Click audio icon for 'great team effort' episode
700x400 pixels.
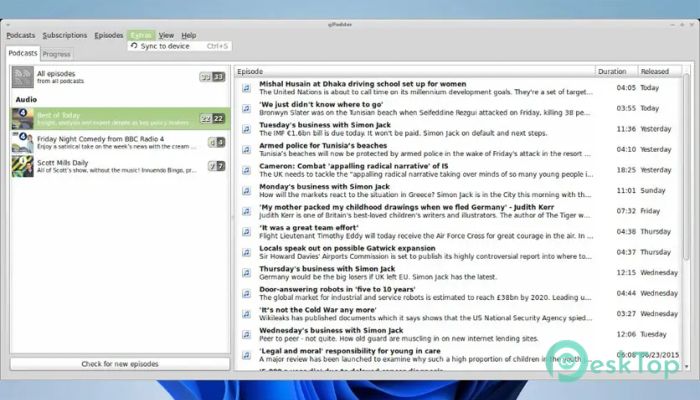coord(246,232)
